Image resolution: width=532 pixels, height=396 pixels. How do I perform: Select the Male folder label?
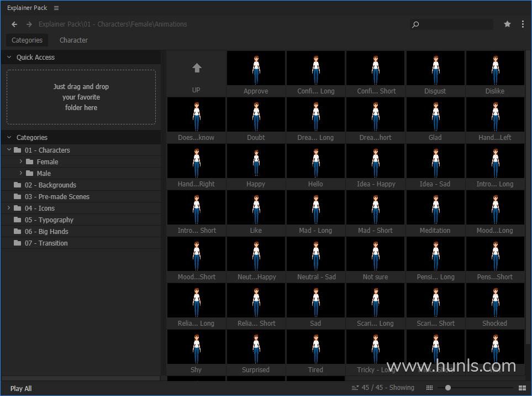pyautogui.click(x=44, y=173)
